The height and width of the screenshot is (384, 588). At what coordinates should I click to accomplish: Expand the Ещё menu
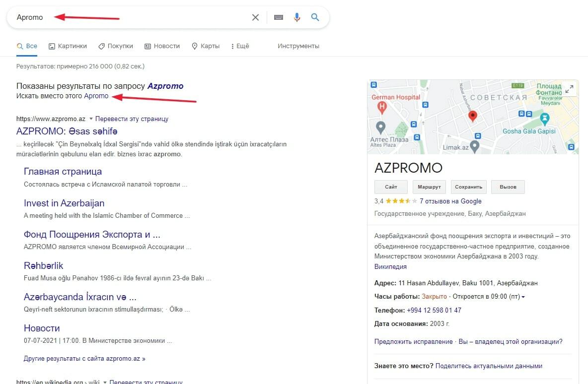[240, 46]
